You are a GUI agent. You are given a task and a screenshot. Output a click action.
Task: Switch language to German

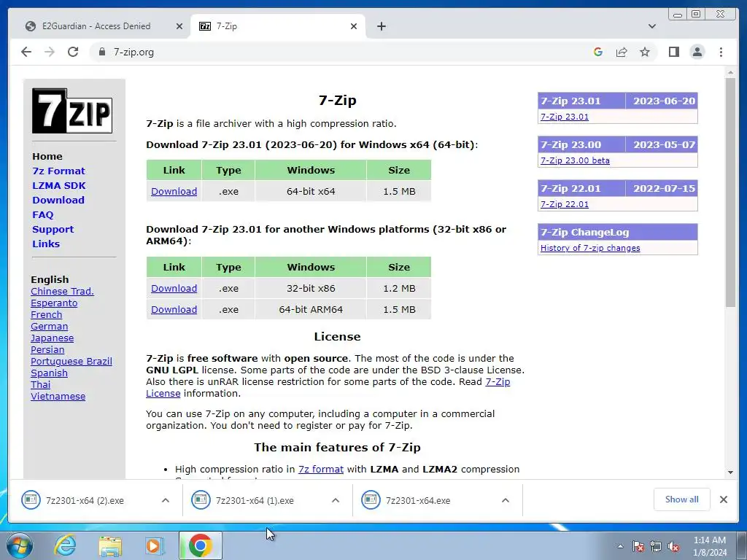[49, 326]
